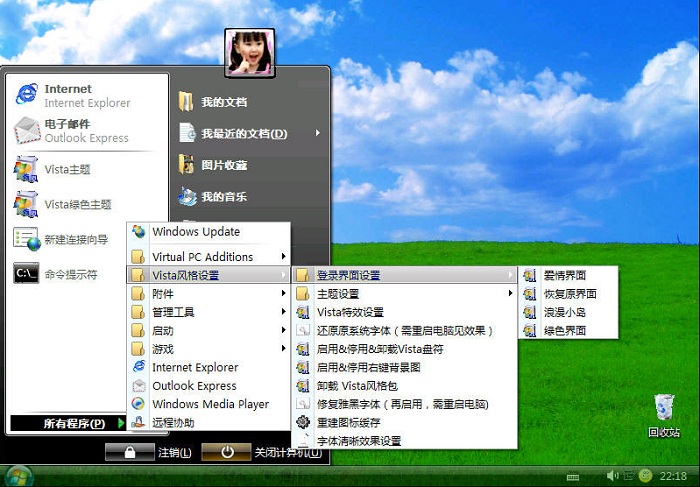
Task: Open the 回收站 recycle bin on desktop
Action: tap(663, 409)
